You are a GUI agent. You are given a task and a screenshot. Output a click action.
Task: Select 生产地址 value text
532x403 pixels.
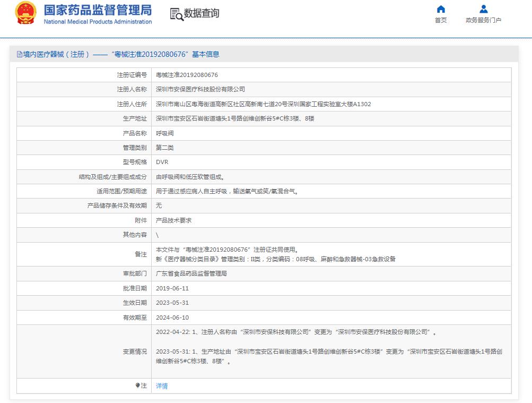pyautogui.click(x=235, y=118)
